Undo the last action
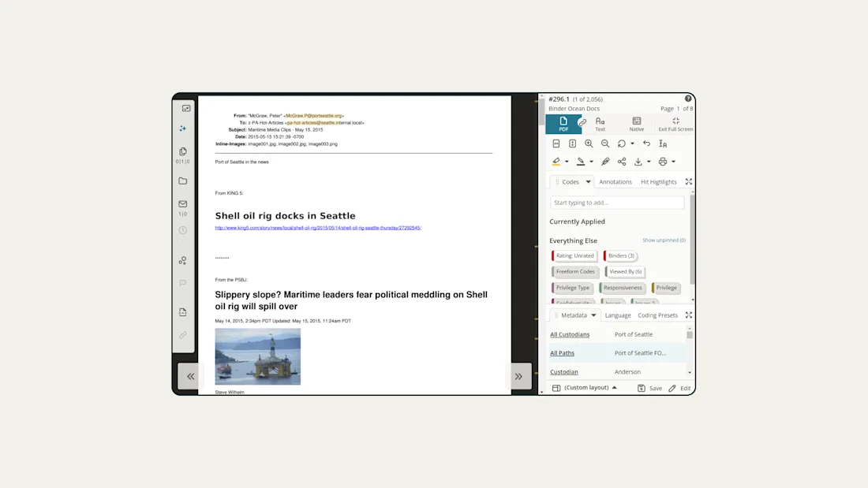This screenshot has width=868, height=488. [x=646, y=143]
